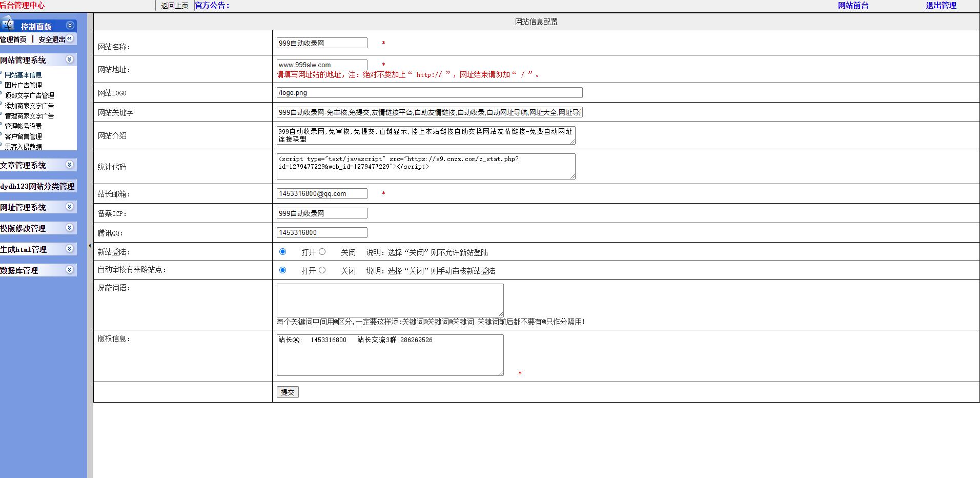Click the keyword separator instruction text

431,322
